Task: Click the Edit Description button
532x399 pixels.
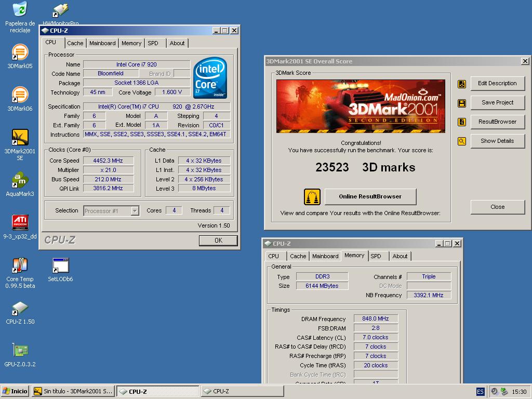Action: click(497, 84)
